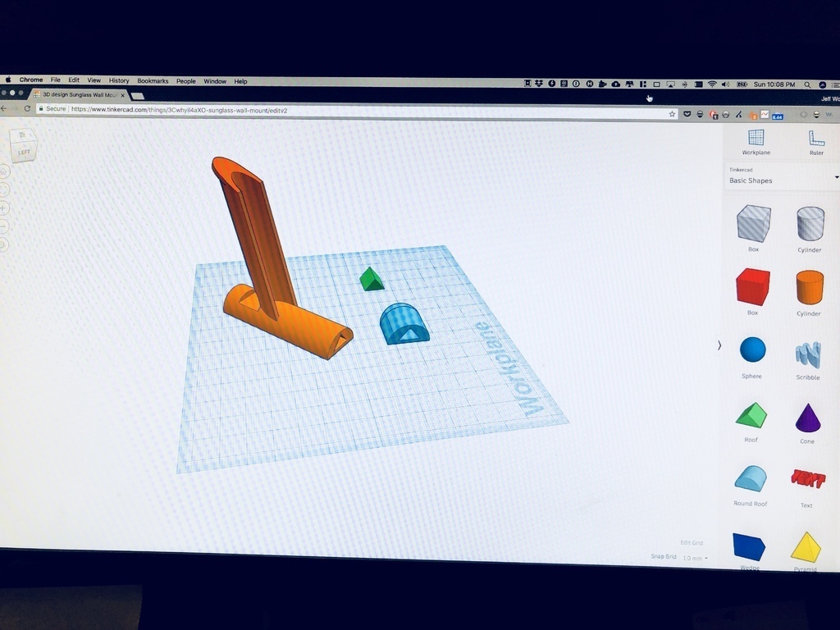Open a new Chrome tab
The width and height of the screenshot is (840, 630).
click(x=138, y=96)
